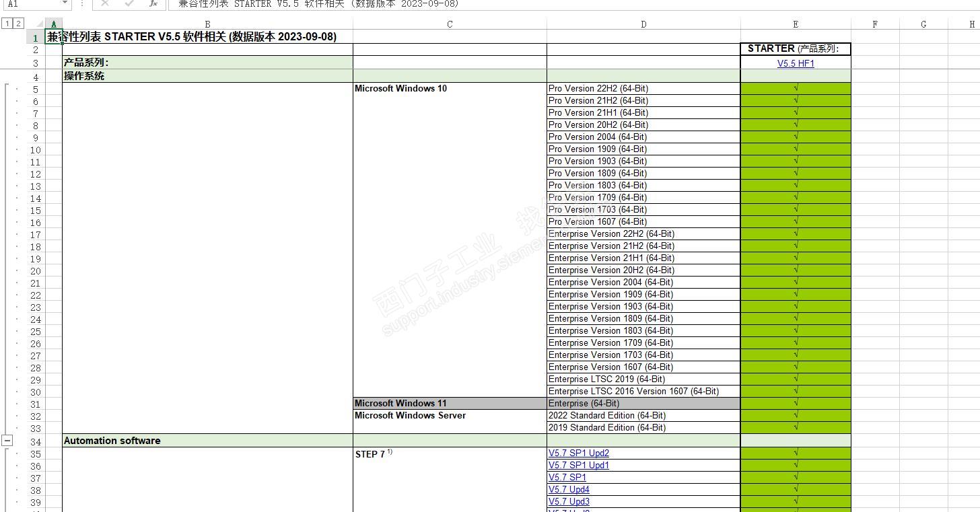Image resolution: width=980 pixels, height=512 pixels.
Task: Collapse the outline group at row 34
Action: [x=7, y=441]
